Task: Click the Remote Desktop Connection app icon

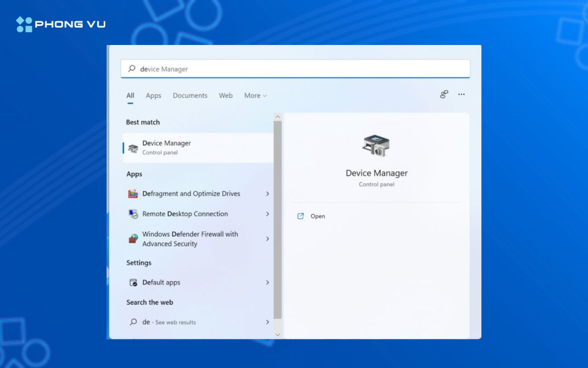Action: [133, 213]
